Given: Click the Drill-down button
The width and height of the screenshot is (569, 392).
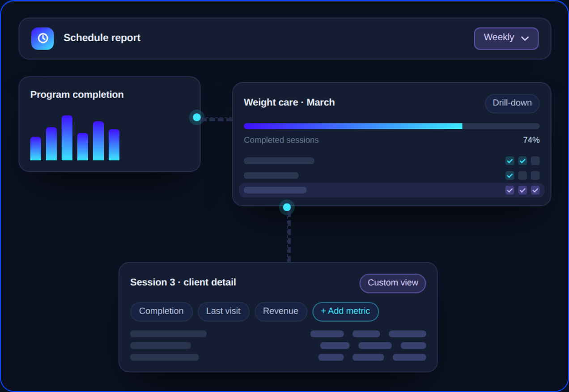Looking at the screenshot, I should pyautogui.click(x=512, y=103).
